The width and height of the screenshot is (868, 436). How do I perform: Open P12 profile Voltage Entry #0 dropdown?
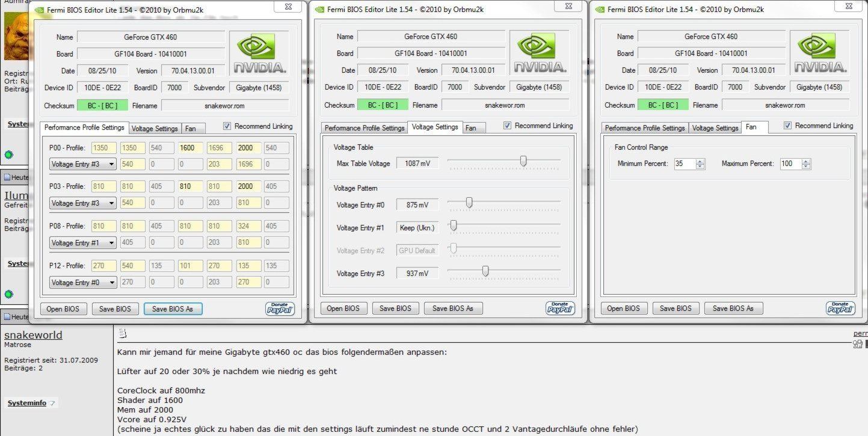(x=83, y=283)
